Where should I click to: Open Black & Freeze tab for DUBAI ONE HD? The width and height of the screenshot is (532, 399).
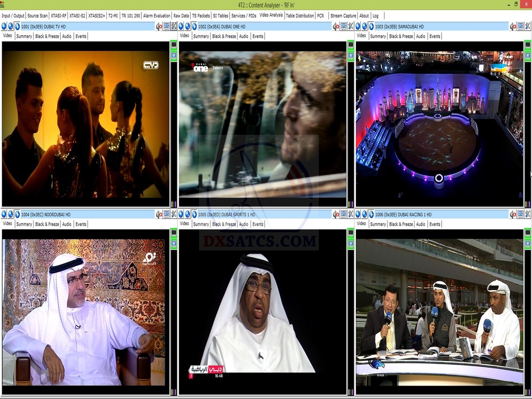224,36
